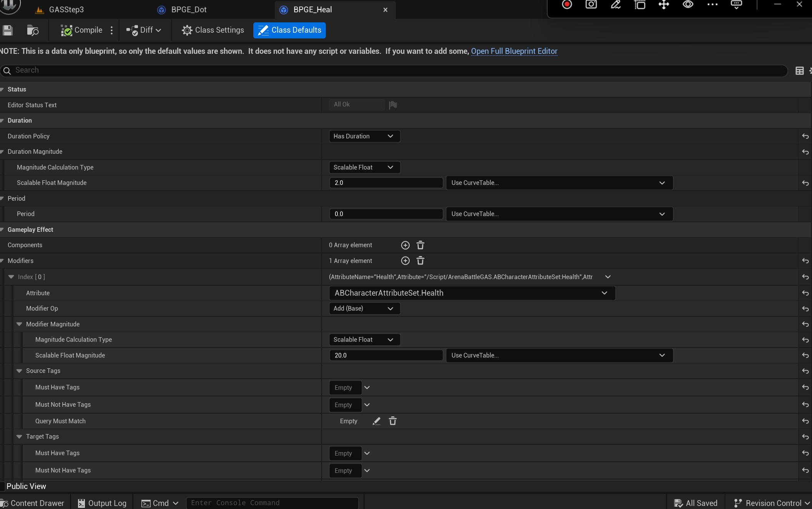
Task: Select the BPGE_Heal tab
Action: (x=312, y=10)
